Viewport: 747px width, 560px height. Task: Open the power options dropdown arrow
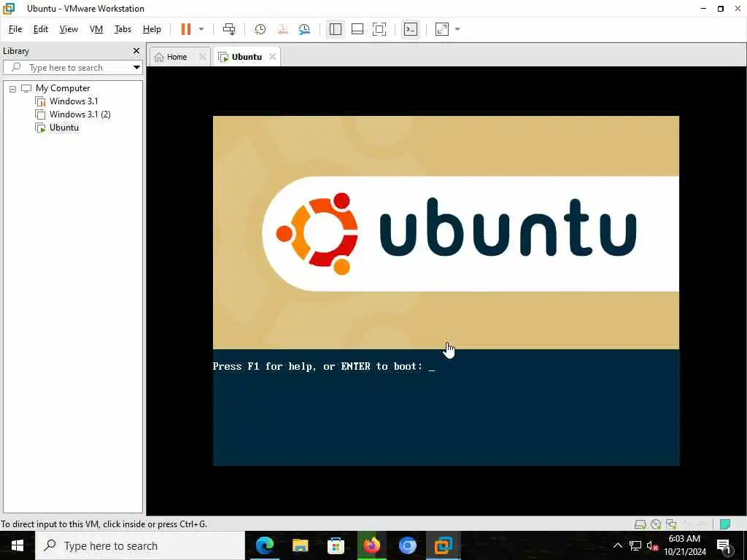pos(201,29)
